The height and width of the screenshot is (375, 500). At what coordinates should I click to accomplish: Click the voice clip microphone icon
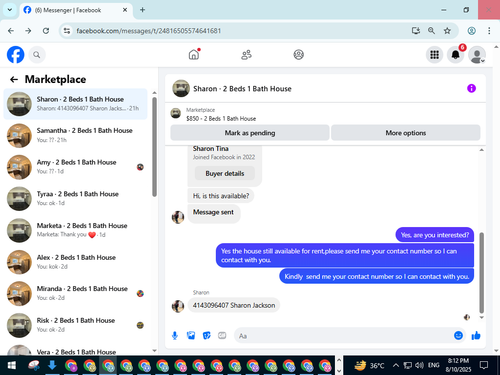[175, 336]
